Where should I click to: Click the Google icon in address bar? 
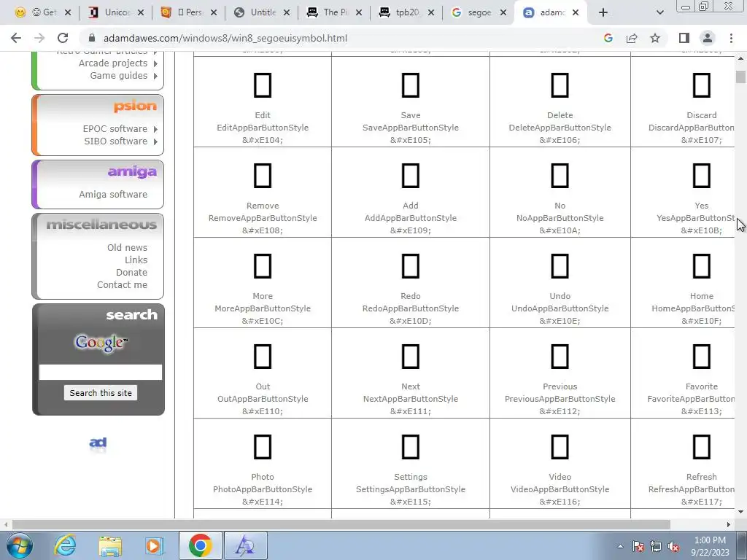608,38
